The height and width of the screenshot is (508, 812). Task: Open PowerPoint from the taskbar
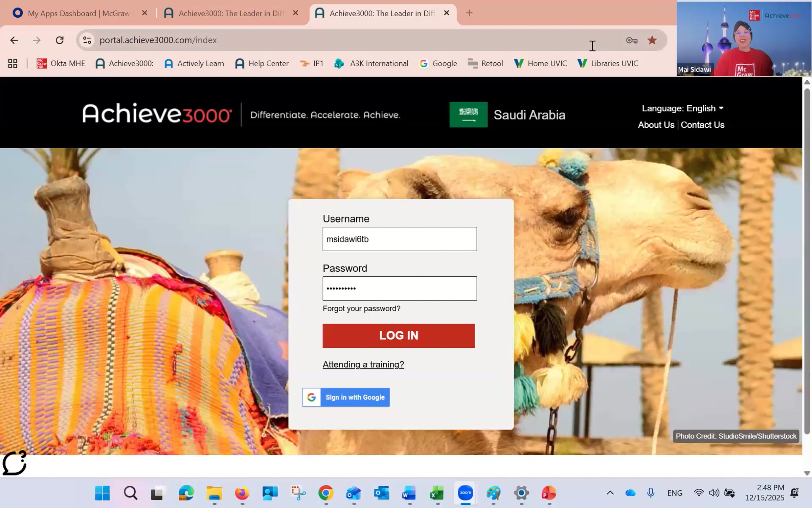pos(549,493)
